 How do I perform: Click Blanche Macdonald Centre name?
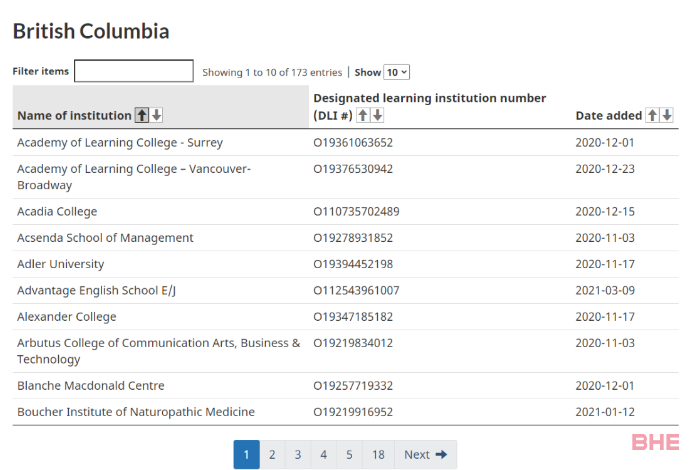[91, 385]
